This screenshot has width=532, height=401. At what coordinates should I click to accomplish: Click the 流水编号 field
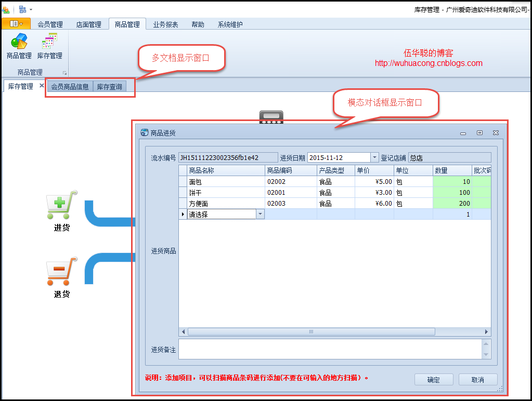tap(228, 157)
